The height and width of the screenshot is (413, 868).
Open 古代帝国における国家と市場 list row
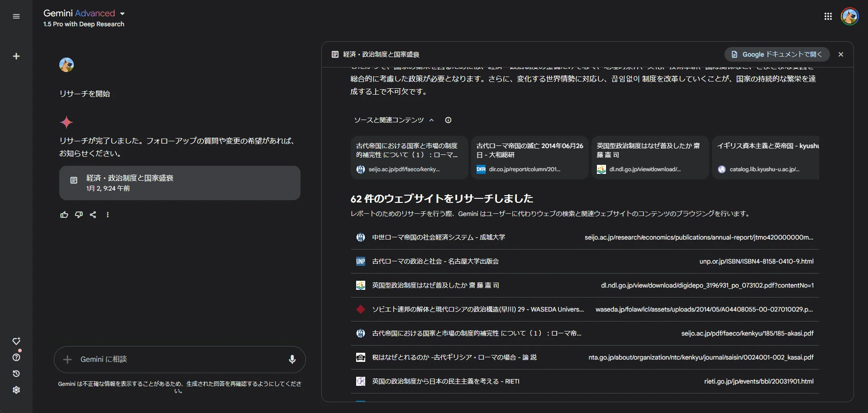click(x=585, y=333)
